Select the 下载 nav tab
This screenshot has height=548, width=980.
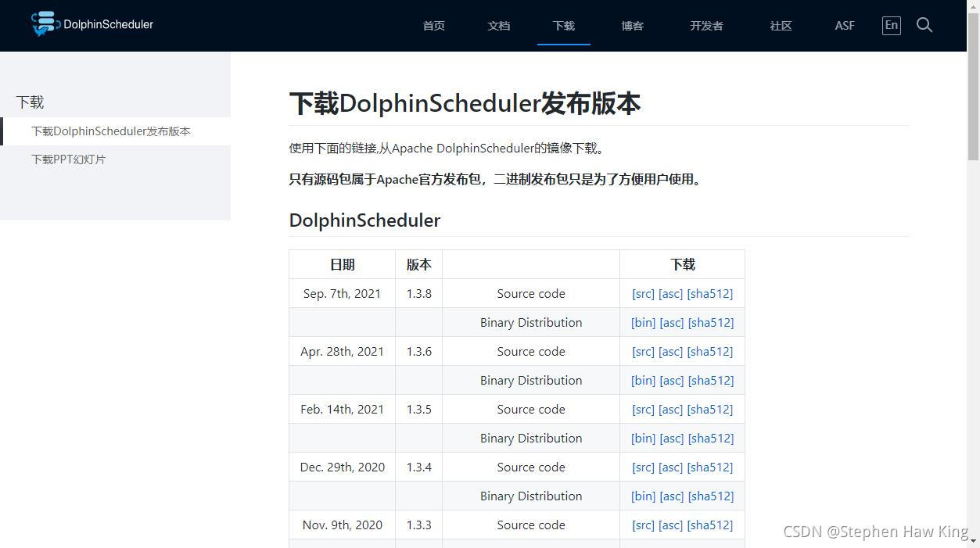coord(564,26)
